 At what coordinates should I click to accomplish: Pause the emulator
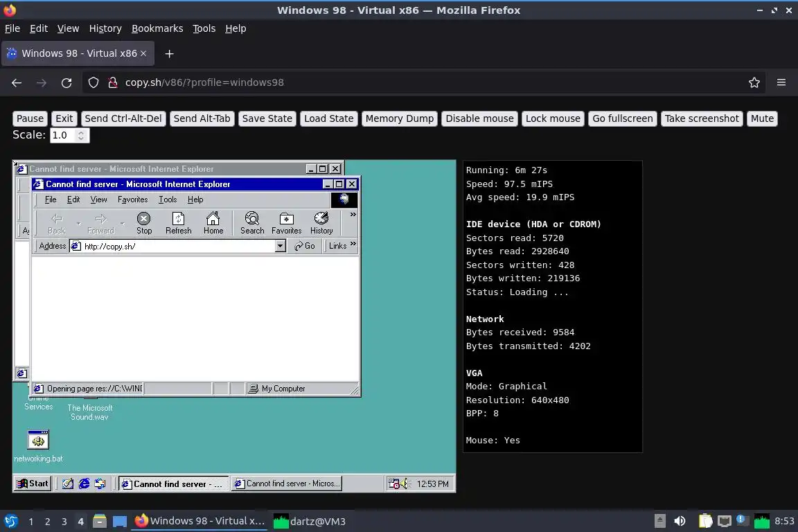coord(30,118)
